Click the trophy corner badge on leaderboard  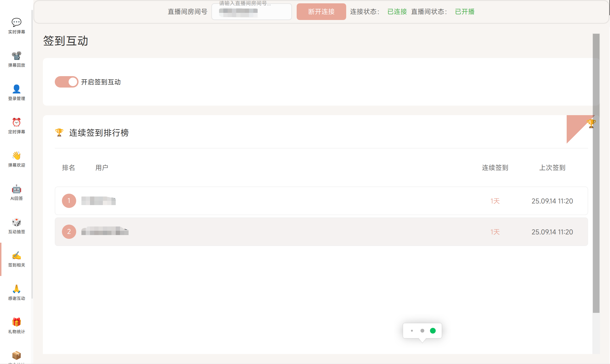point(590,124)
